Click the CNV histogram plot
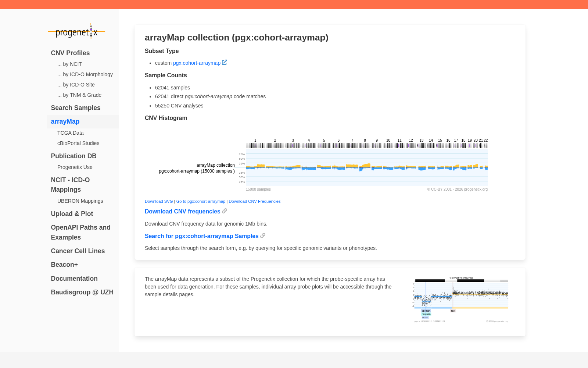 coord(367,167)
